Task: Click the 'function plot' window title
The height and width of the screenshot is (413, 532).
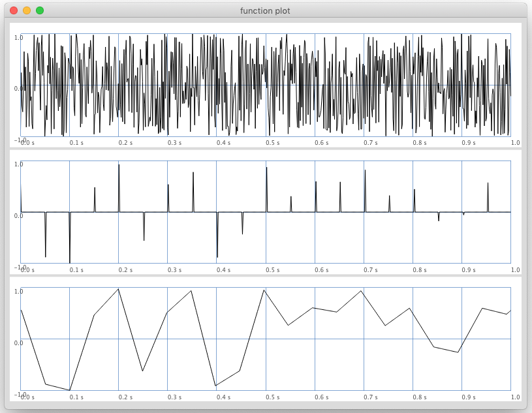Action: 265,11
